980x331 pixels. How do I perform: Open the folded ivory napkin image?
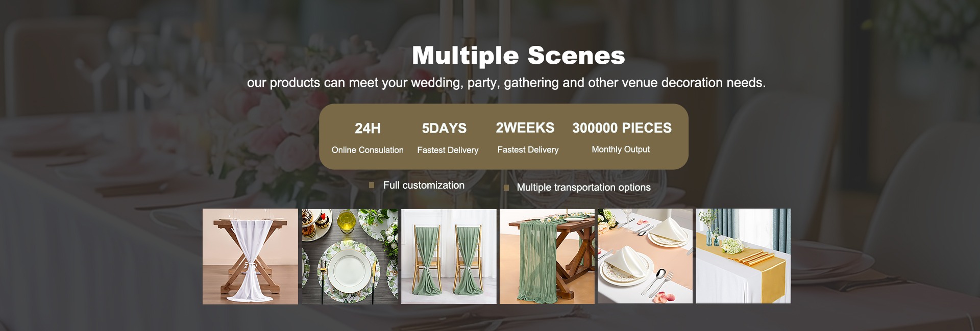[645, 256]
